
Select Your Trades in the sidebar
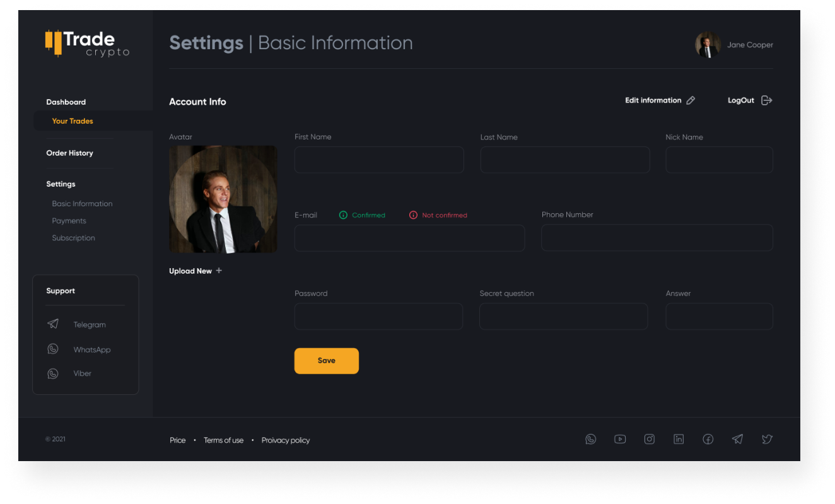(73, 121)
